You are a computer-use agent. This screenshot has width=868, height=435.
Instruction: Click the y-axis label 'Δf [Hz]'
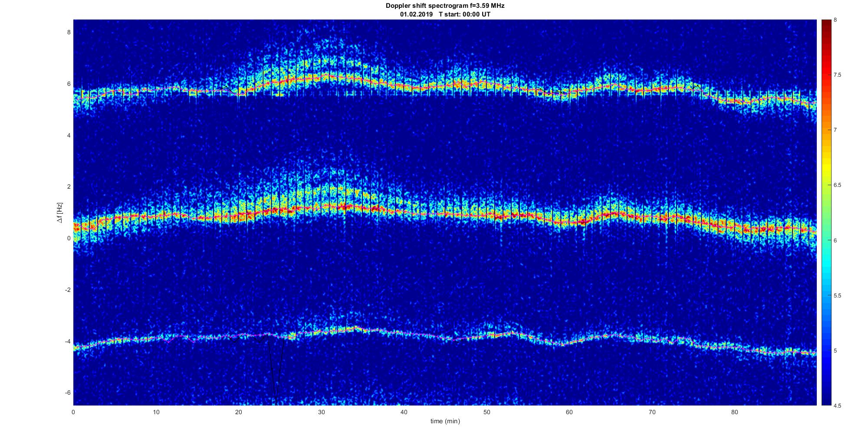point(60,213)
